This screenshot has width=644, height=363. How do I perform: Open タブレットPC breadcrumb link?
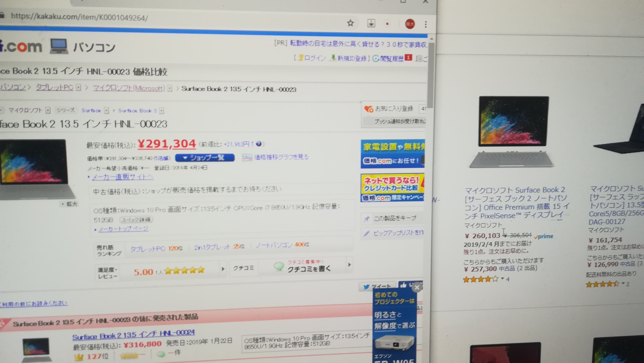click(x=54, y=87)
